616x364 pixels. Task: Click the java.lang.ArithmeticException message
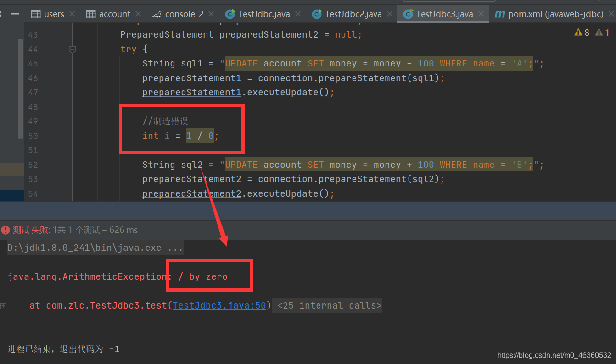[x=118, y=277]
